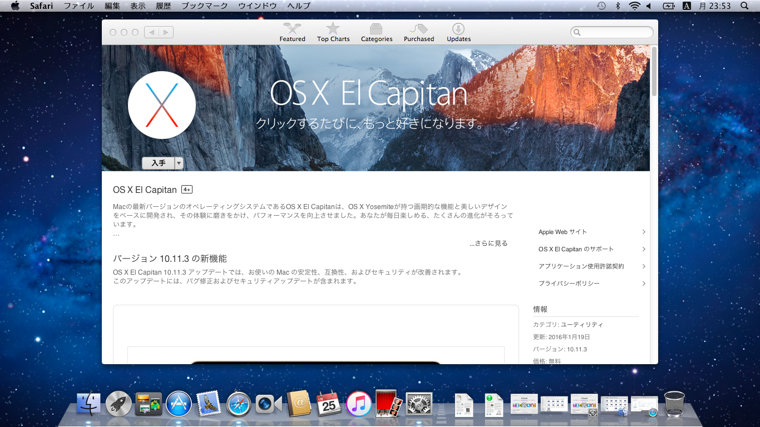Launch iTunes from the Dock

[359, 404]
